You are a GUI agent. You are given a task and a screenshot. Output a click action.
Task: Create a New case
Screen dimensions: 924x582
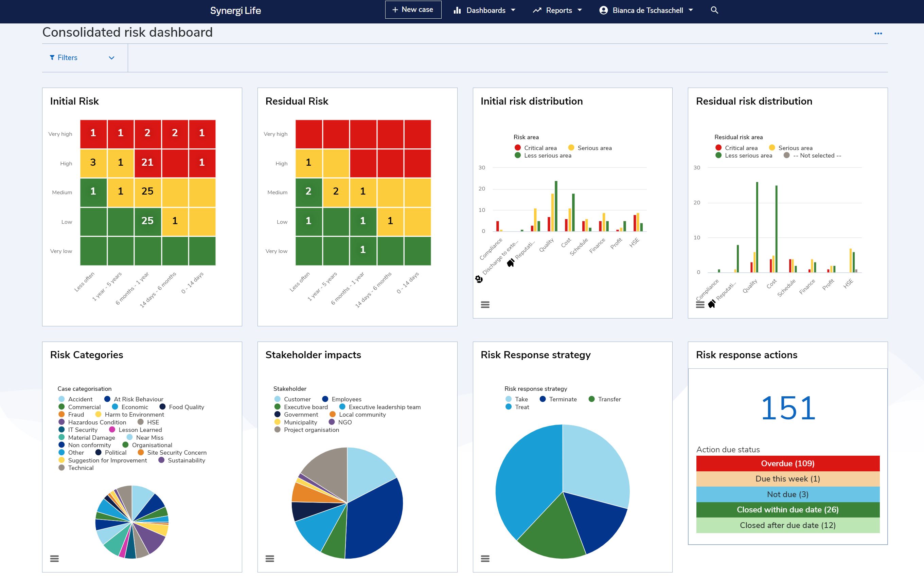tap(412, 9)
